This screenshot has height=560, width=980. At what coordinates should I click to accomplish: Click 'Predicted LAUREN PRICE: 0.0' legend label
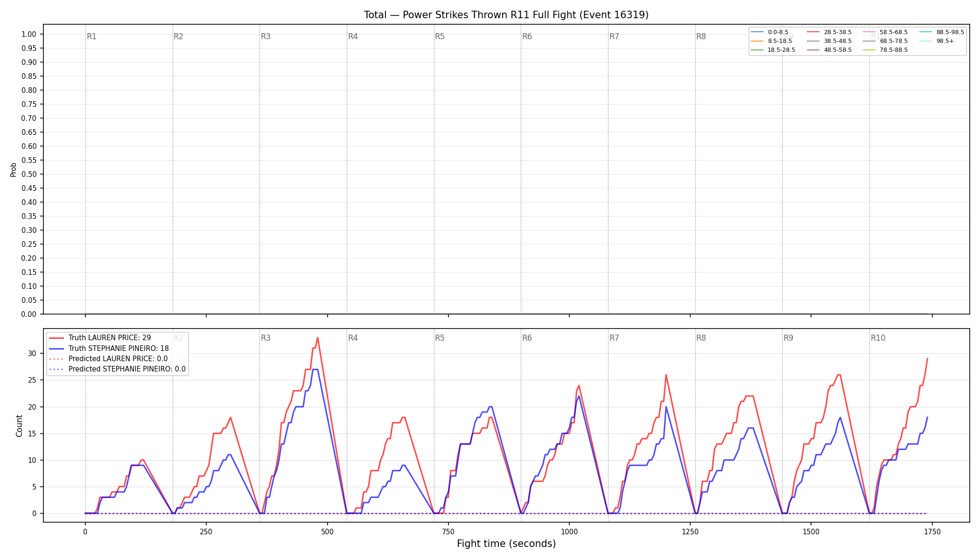118,359
